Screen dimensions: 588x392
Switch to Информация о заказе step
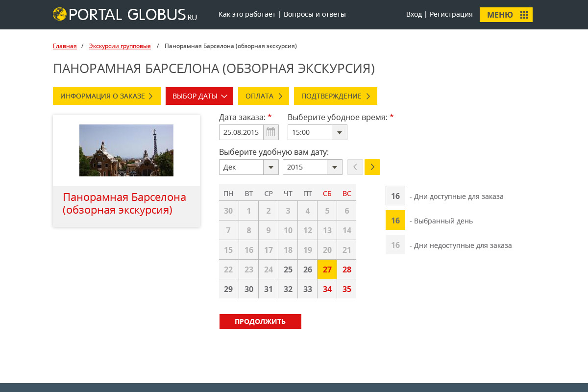coord(106,96)
